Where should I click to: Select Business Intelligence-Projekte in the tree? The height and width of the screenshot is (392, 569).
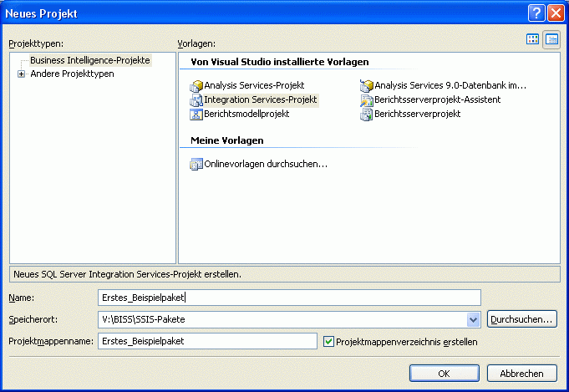click(x=90, y=60)
